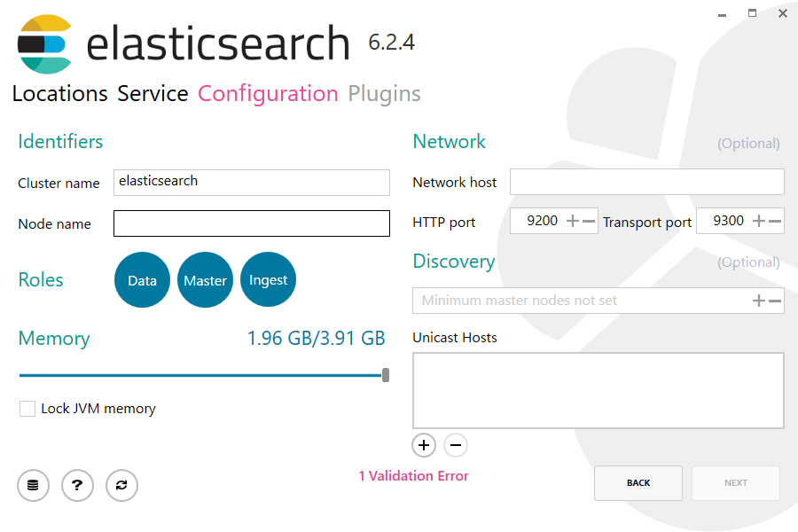Open the Plugins step
Viewport: 798px width, 532px height.
(384, 94)
